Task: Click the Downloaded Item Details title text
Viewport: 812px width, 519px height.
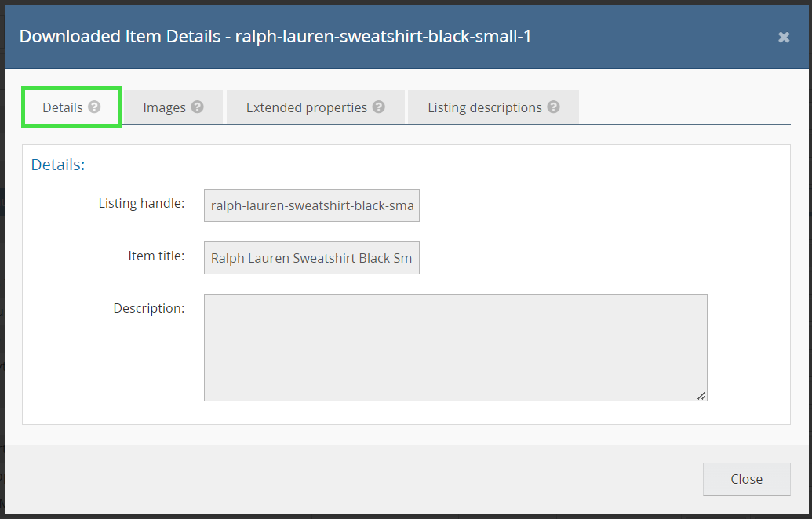Action: [275, 36]
